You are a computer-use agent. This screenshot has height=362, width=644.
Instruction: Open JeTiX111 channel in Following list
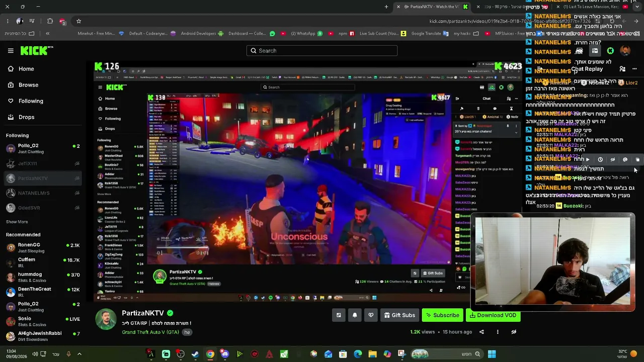42,163
